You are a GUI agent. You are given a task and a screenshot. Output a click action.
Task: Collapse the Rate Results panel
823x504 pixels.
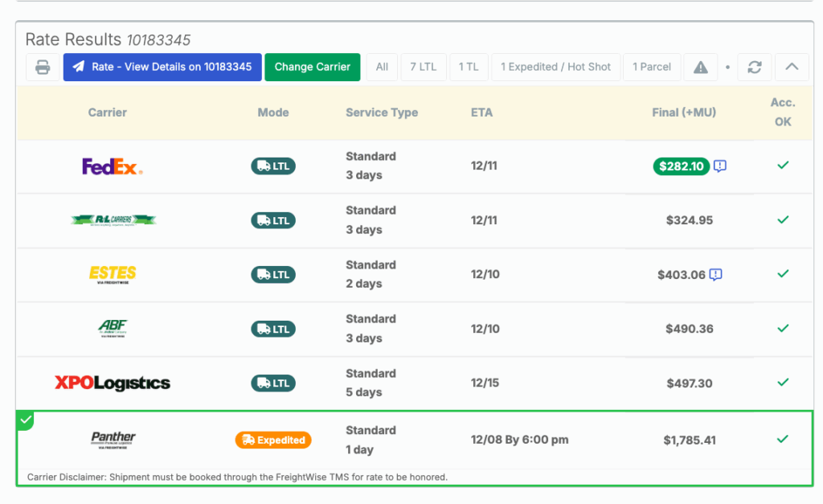click(x=792, y=68)
